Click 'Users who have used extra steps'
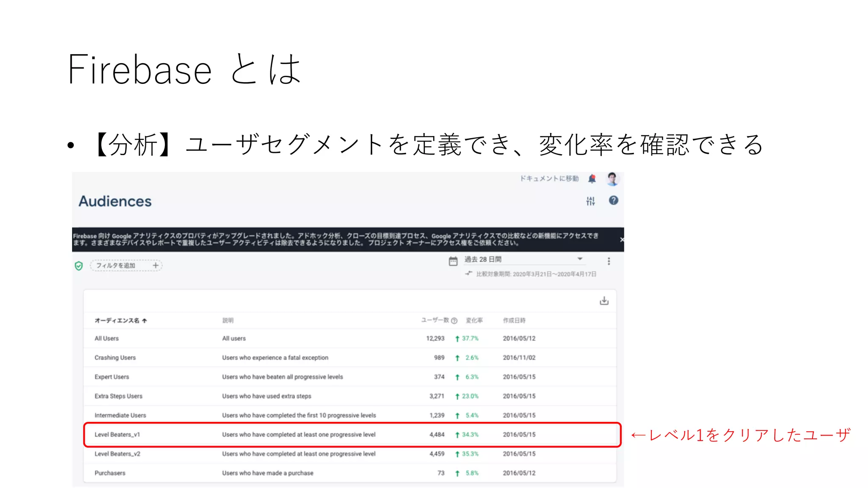 [x=267, y=396]
